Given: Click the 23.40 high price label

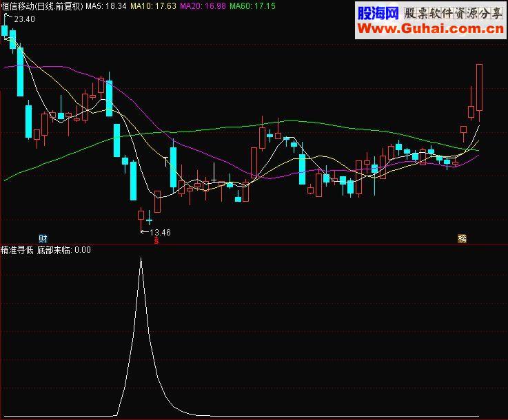Looking at the screenshot, I should [x=24, y=19].
